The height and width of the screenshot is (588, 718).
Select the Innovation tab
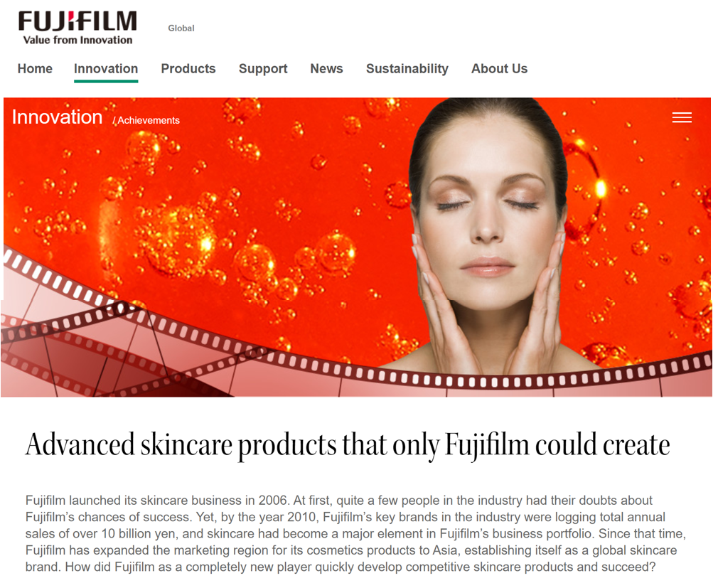point(106,69)
